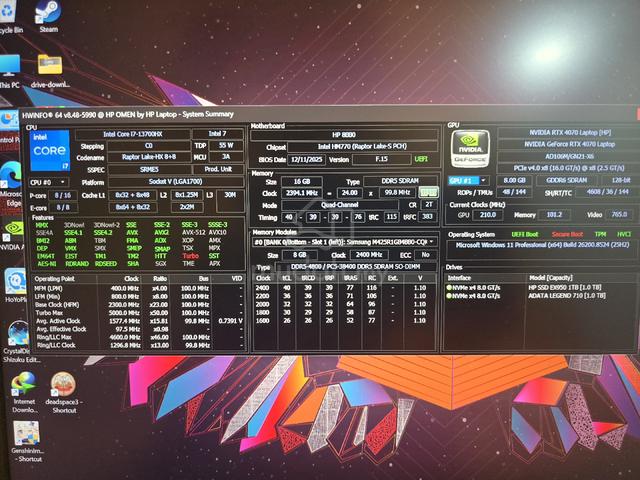
Task: Click the 'UEFI Boot' status label
Action: [524, 234]
